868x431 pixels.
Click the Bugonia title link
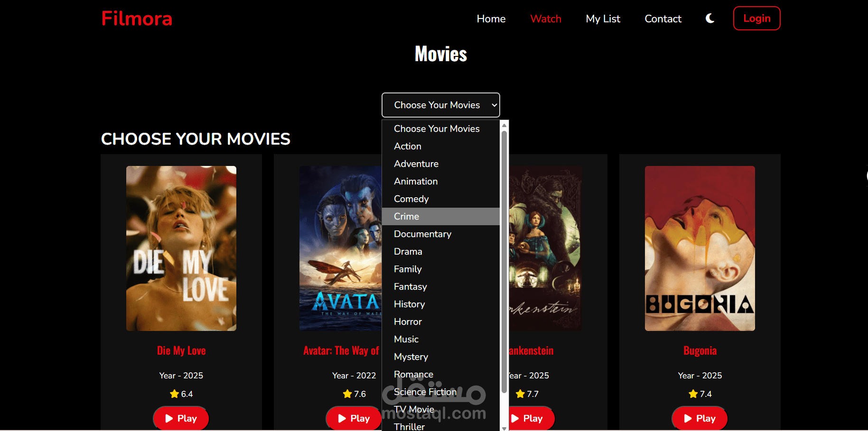pos(700,350)
